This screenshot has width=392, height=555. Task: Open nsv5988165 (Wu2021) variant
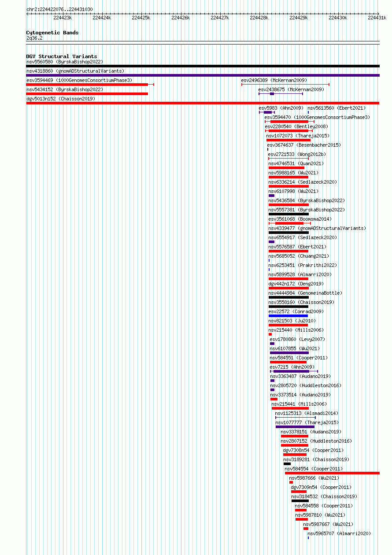(293, 173)
